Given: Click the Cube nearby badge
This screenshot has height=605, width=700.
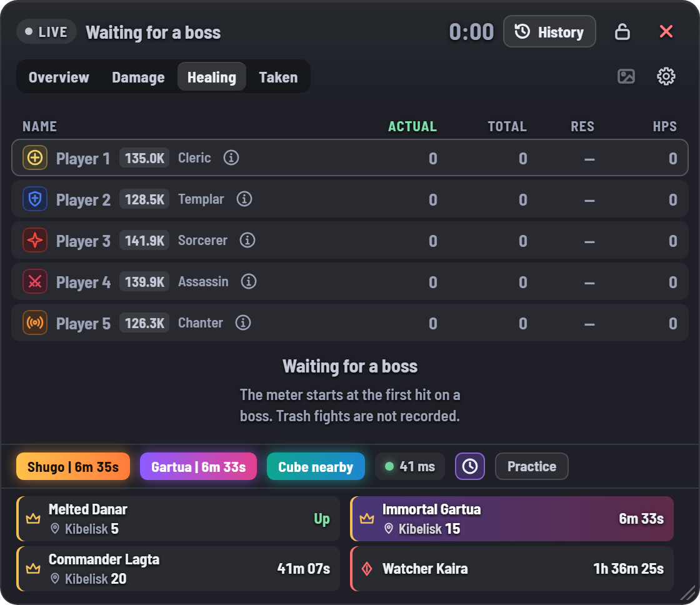Looking at the screenshot, I should pyautogui.click(x=316, y=467).
